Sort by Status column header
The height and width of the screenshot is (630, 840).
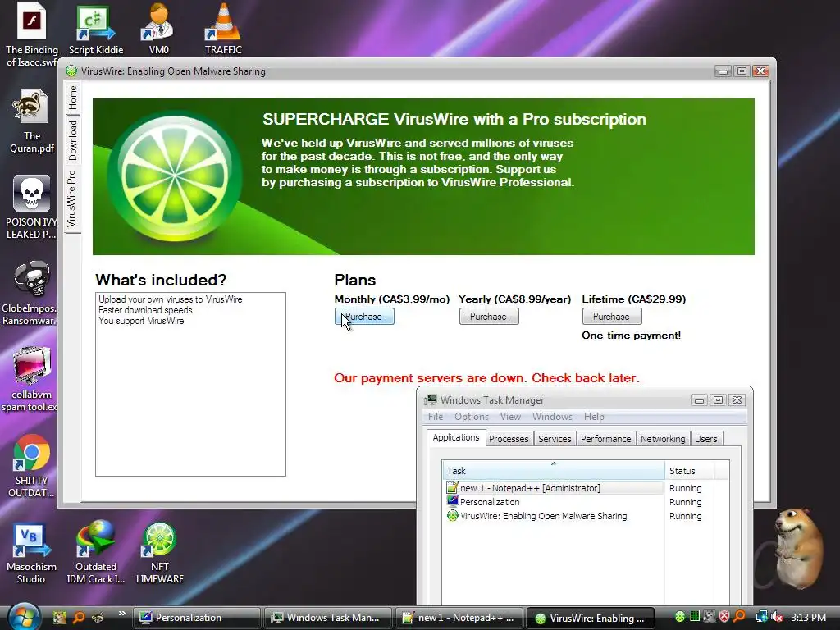(689, 471)
